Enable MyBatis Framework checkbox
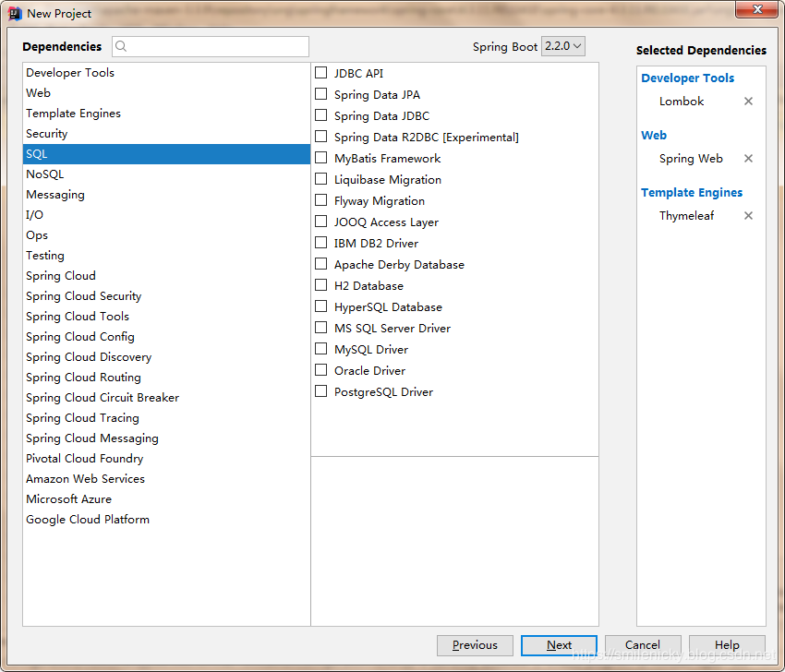785x672 pixels. (x=320, y=158)
